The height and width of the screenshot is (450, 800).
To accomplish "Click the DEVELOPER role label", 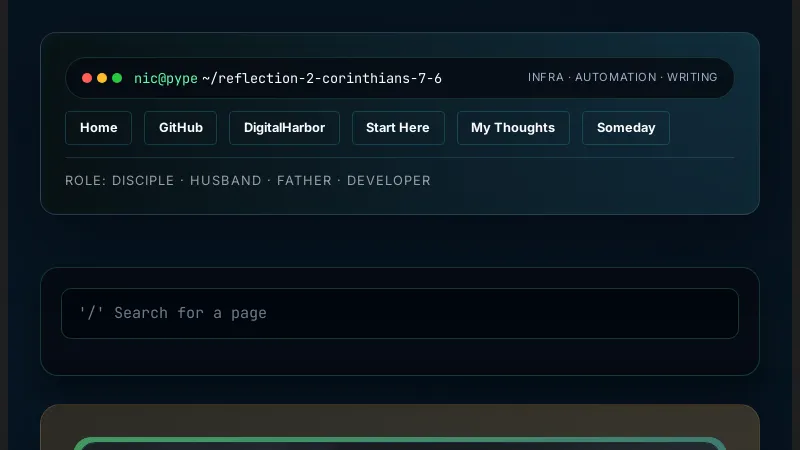I will point(388,181).
